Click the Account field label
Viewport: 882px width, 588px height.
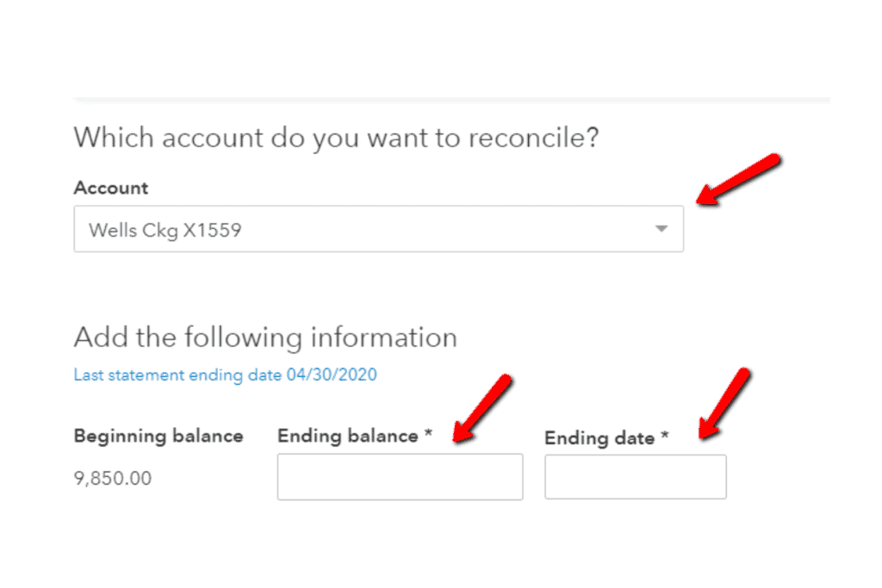[x=110, y=188]
